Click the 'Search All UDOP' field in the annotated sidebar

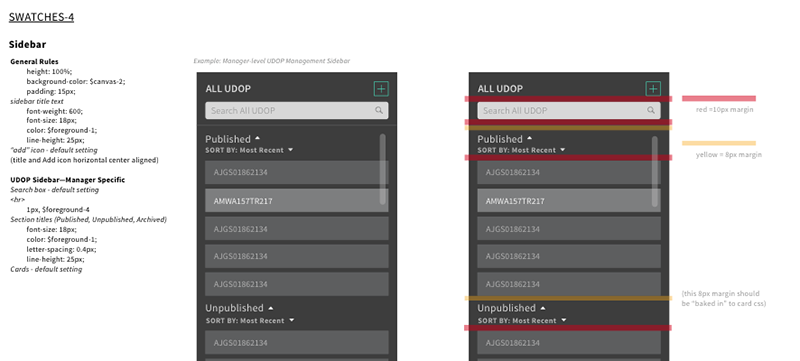(569, 111)
